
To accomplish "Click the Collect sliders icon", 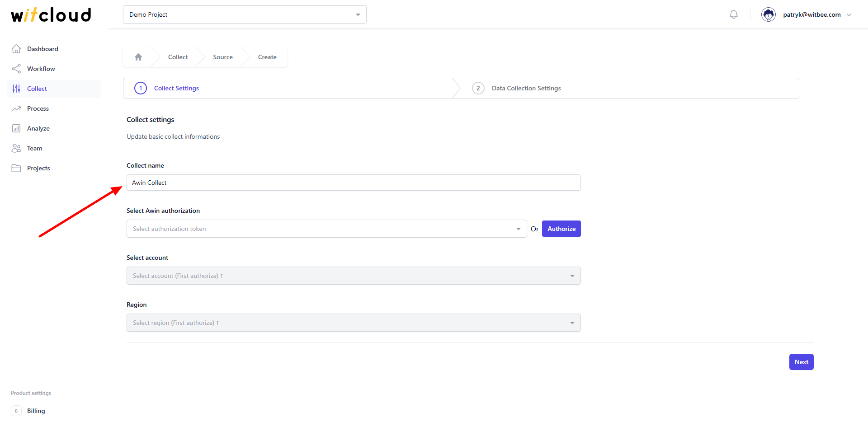I will 16,89.
